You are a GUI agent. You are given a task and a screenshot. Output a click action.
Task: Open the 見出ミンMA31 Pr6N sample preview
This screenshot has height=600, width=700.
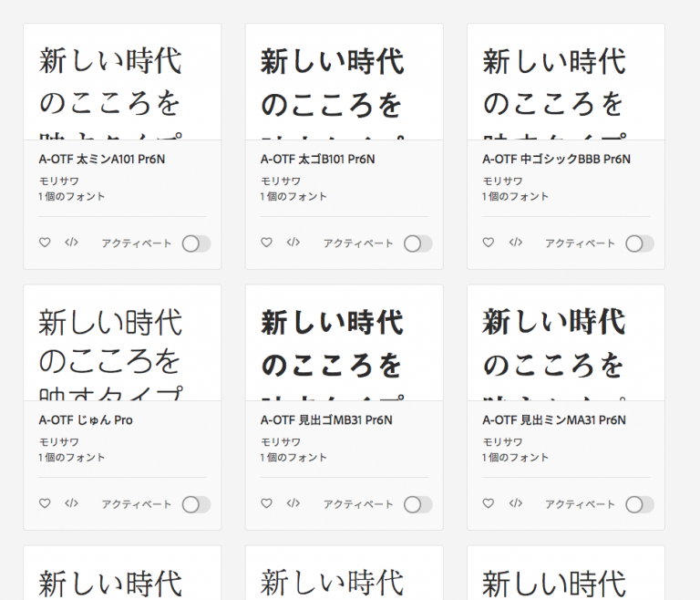click(x=566, y=343)
